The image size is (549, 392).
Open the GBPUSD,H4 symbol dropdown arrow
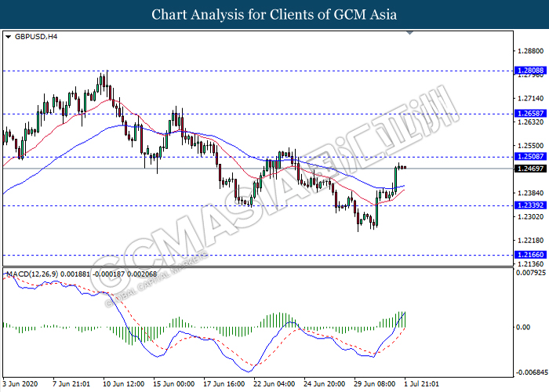[x=9, y=37]
